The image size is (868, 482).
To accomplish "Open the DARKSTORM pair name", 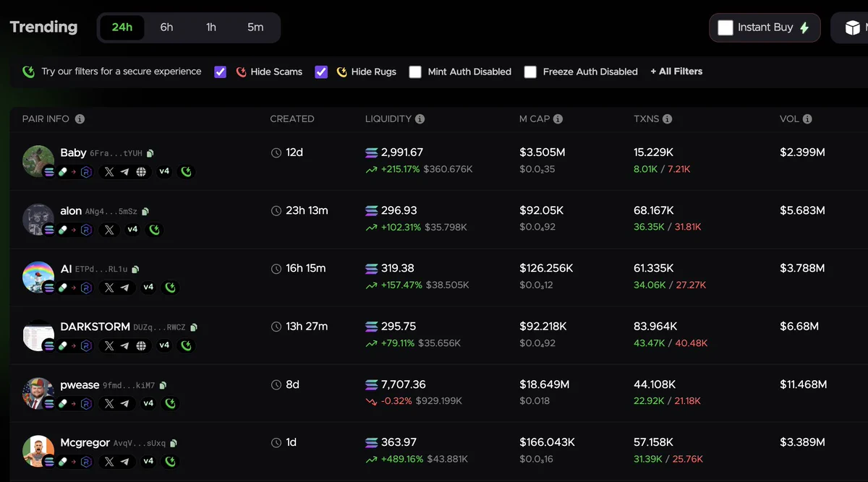I will pyautogui.click(x=95, y=327).
